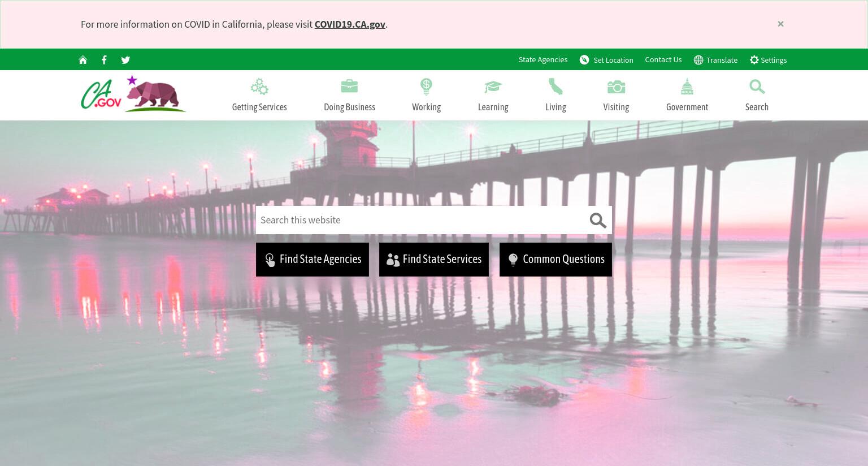This screenshot has height=466, width=868.
Task: Open the Learning menu label
Action: point(493,107)
